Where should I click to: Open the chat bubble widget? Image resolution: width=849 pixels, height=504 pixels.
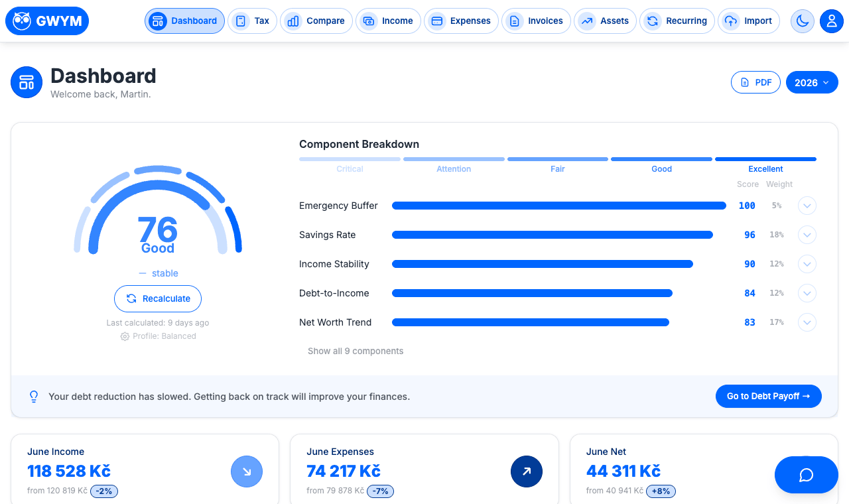tap(807, 475)
